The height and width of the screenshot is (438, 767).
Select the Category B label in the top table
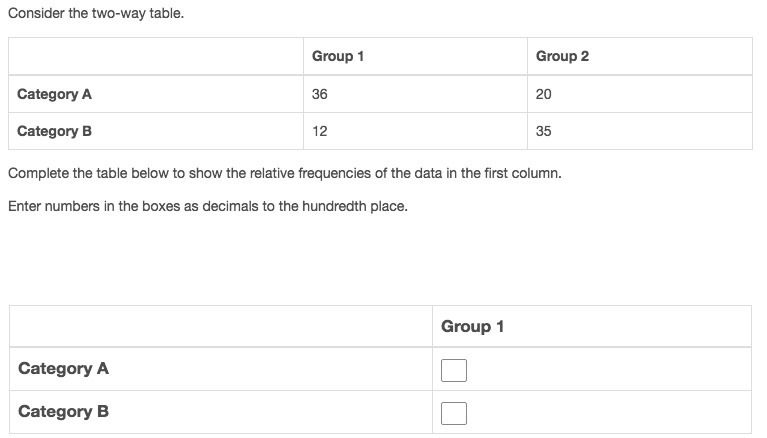[54, 131]
